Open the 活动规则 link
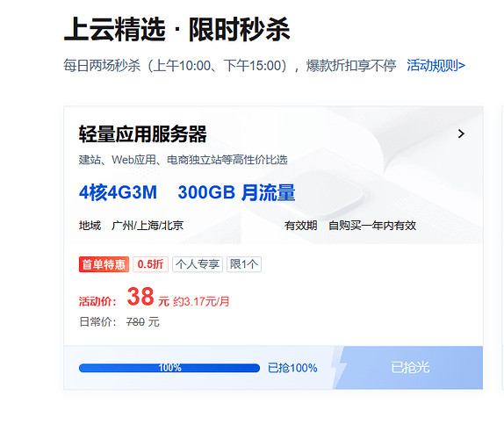Screen dimensions: 504x439 pyautogui.click(x=436, y=66)
